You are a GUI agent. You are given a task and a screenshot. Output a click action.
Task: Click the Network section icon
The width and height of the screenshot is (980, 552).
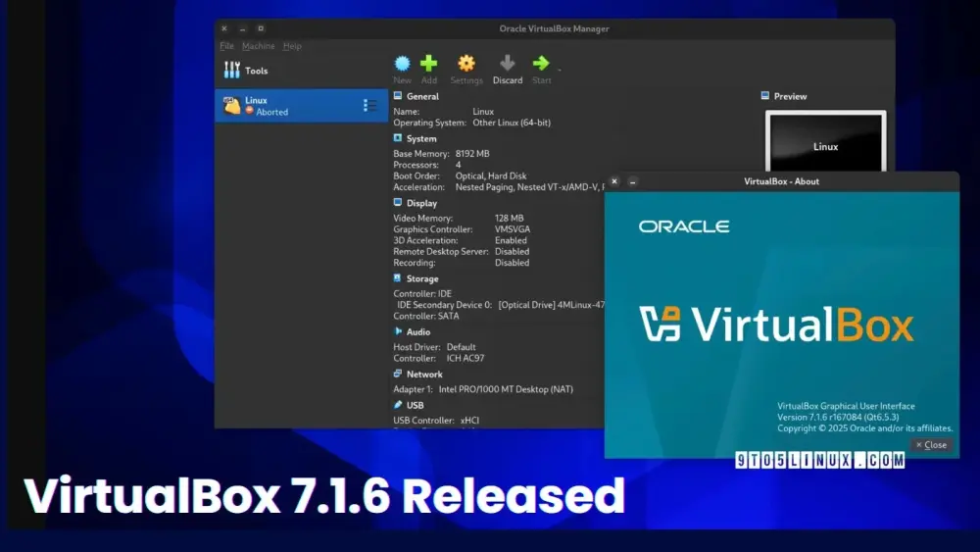(x=398, y=374)
